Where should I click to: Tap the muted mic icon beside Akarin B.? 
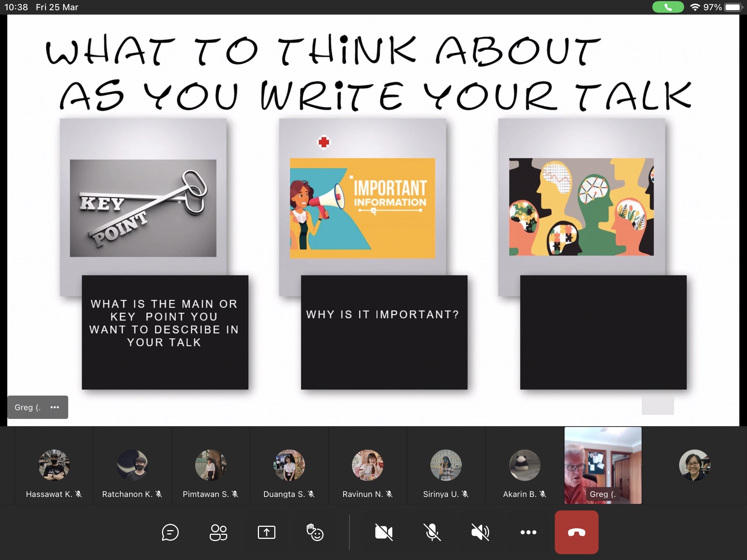543,494
